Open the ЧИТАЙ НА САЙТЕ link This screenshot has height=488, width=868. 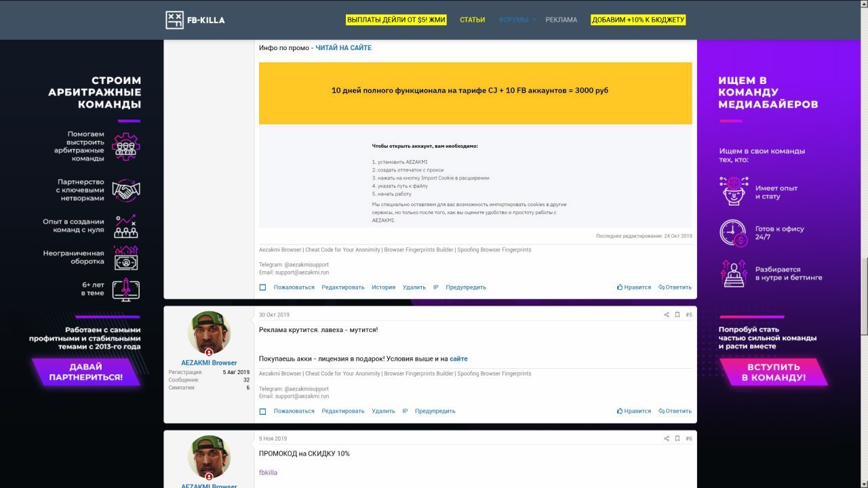(x=343, y=48)
